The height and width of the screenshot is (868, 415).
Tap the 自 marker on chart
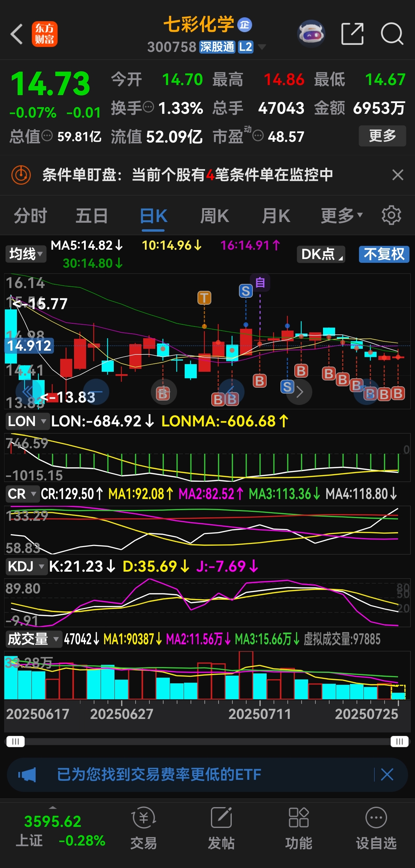260,283
